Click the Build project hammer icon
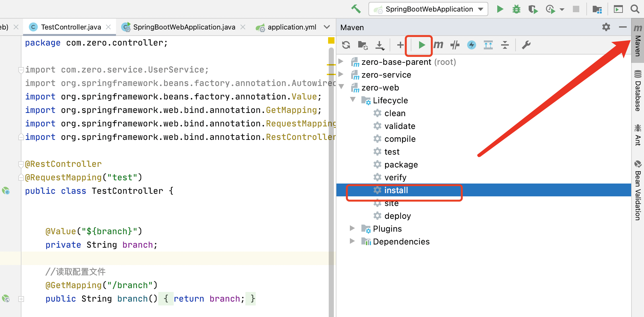Viewport: 644px width, 317px height. [356, 9]
